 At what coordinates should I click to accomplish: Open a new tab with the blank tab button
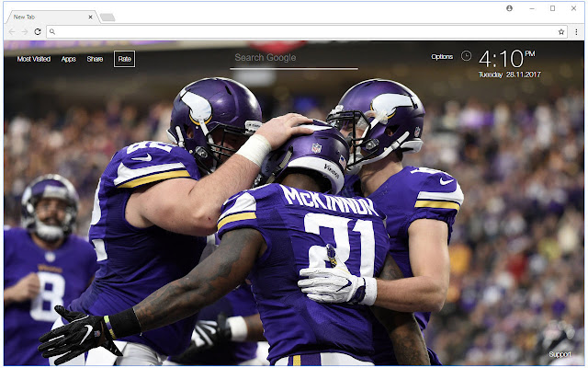[107, 17]
